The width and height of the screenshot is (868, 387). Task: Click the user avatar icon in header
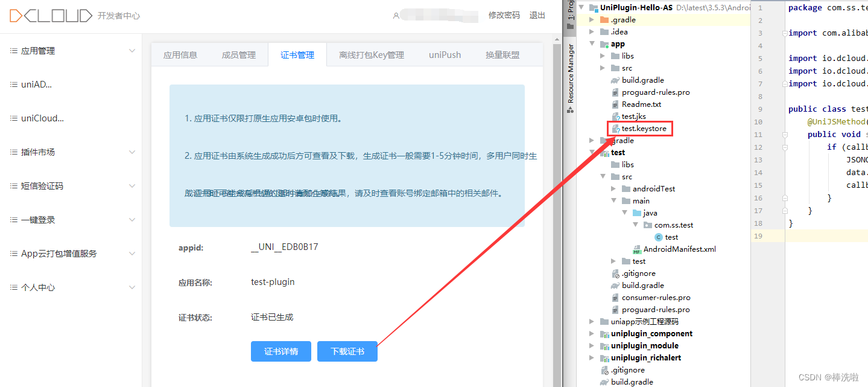click(x=396, y=16)
